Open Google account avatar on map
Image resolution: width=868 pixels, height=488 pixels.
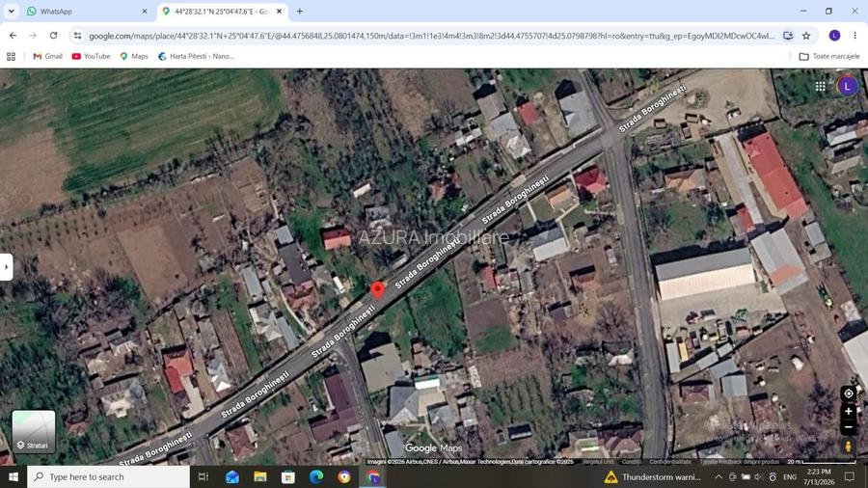point(847,86)
